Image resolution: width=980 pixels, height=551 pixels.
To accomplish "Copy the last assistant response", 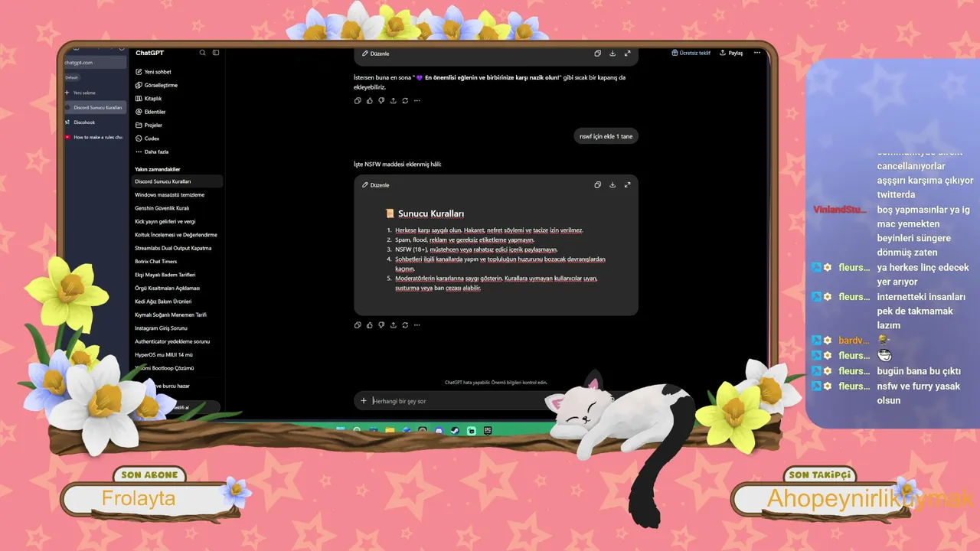I will click(x=358, y=325).
